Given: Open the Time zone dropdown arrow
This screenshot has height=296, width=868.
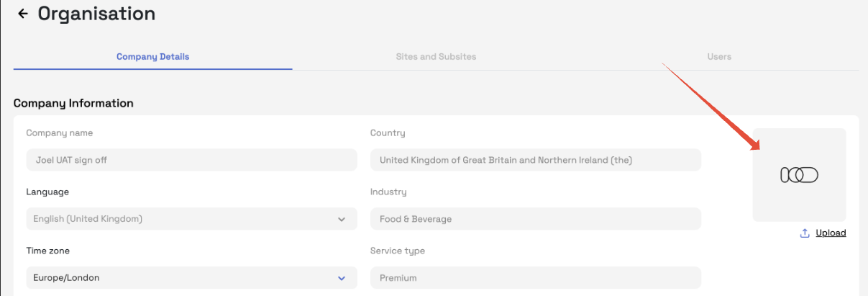Looking at the screenshot, I should [x=342, y=278].
